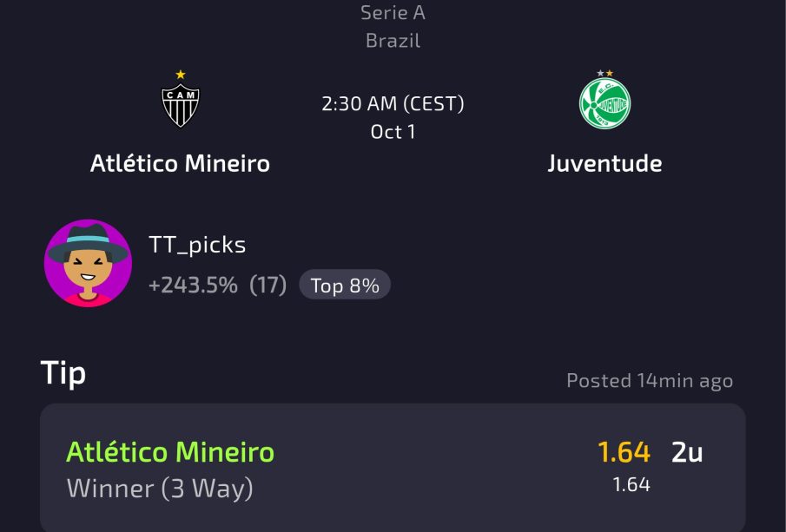Click the Top 8% rank badge
The width and height of the screenshot is (786, 532).
click(345, 286)
